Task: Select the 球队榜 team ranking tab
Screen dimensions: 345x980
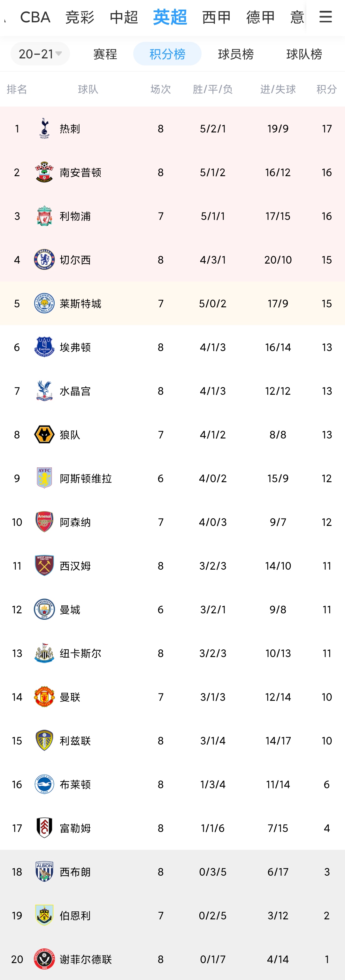Action: coord(304,54)
